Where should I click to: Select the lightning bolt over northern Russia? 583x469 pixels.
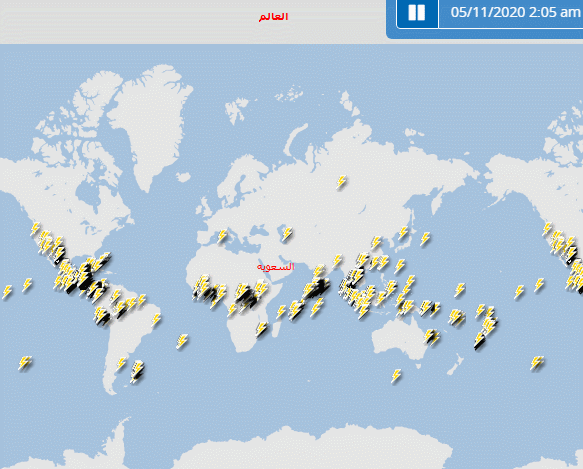[x=341, y=183]
